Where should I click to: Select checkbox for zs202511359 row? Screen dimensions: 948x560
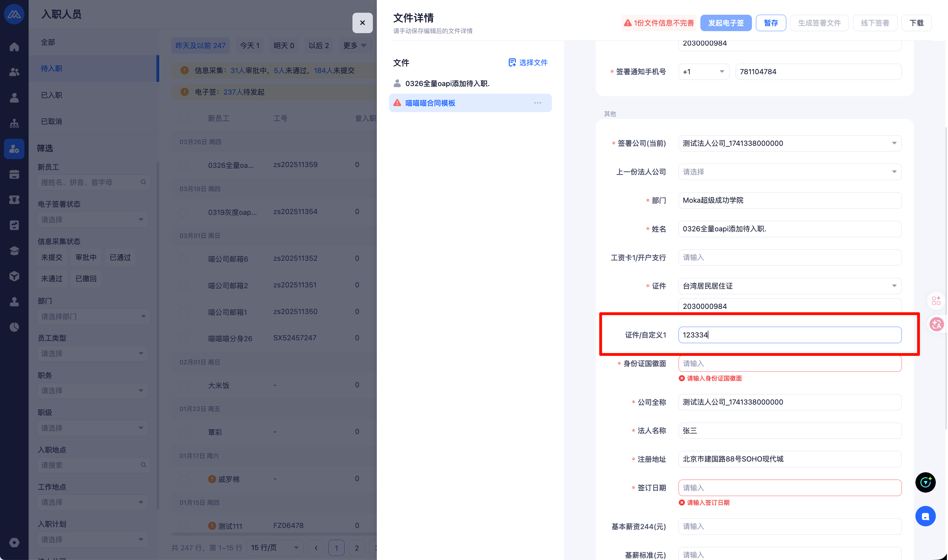pos(184,165)
